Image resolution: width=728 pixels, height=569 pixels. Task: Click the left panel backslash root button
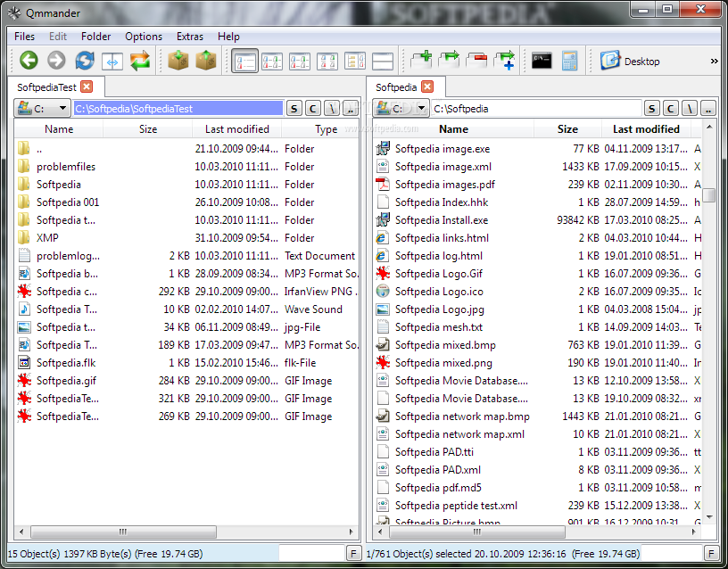pos(332,109)
